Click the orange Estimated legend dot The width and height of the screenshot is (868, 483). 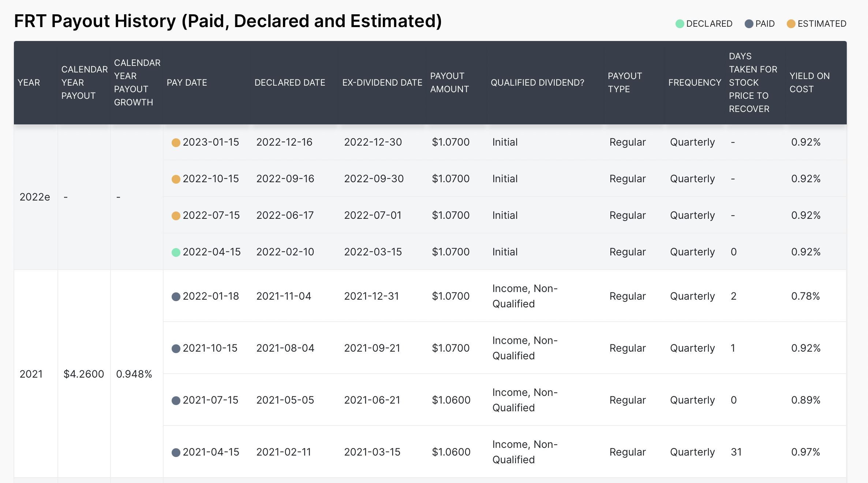[x=791, y=24]
